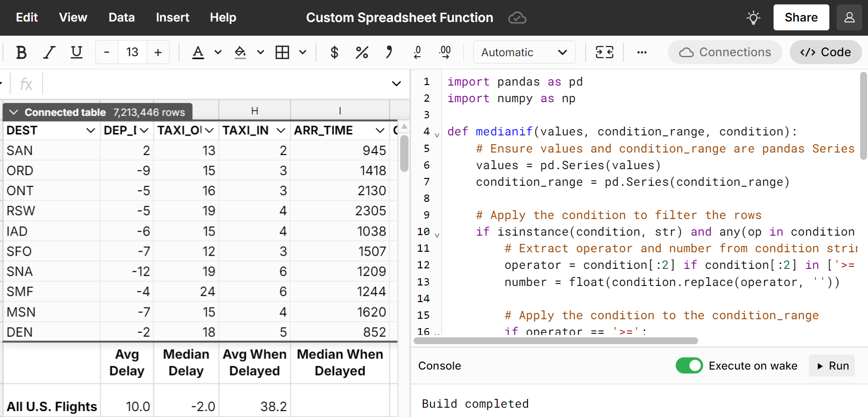Click the text wrap icon

coord(604,52)
